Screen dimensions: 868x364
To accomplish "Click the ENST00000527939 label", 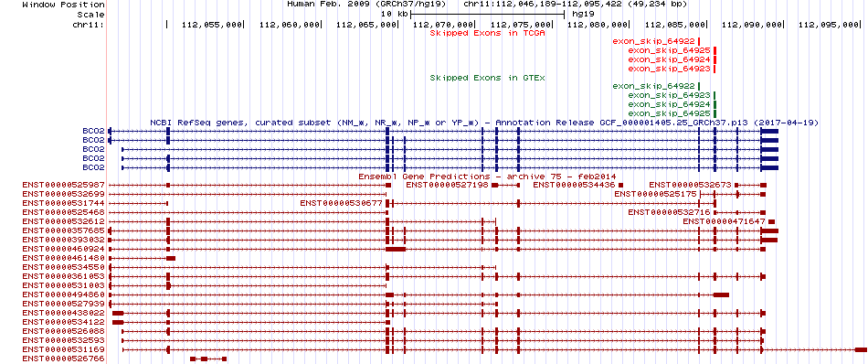I will pyautogui.click(x=64, y=304).
